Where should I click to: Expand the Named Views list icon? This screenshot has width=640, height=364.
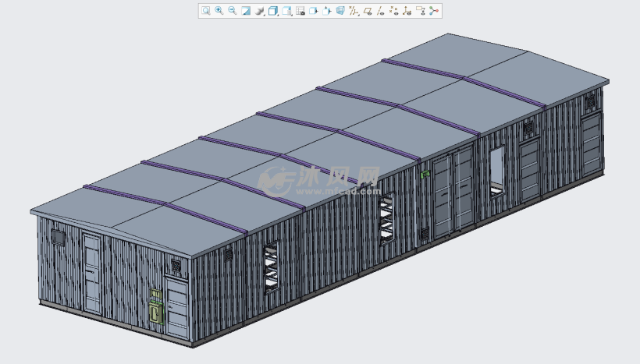286,11
